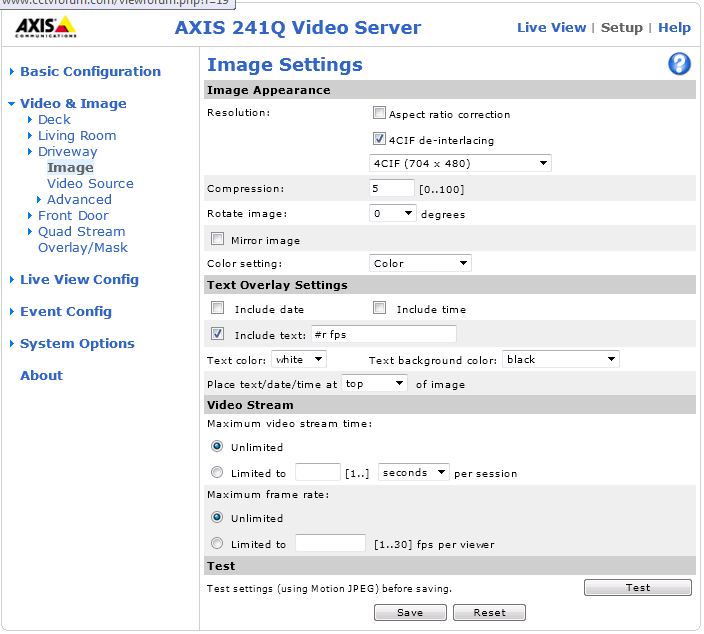The height and width of the screenshot is (634, 704).
Task: Enable the Include date checkbox
Action: [217, 309]
